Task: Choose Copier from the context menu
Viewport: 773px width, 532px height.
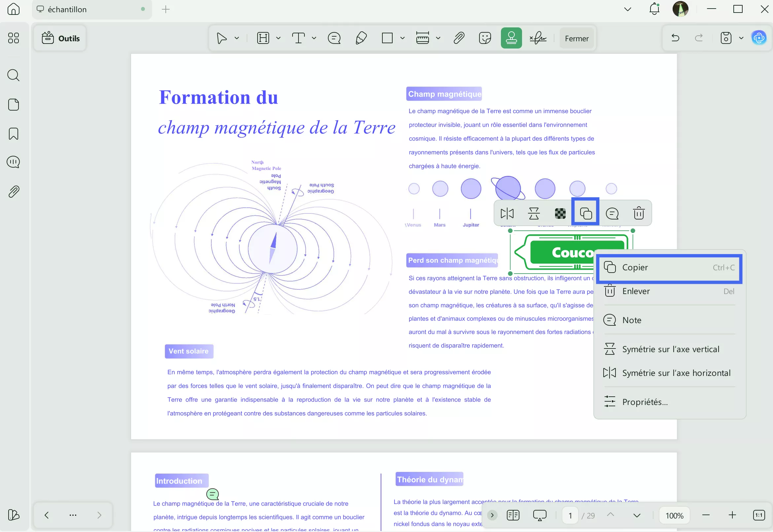Action: click(669, 267)
